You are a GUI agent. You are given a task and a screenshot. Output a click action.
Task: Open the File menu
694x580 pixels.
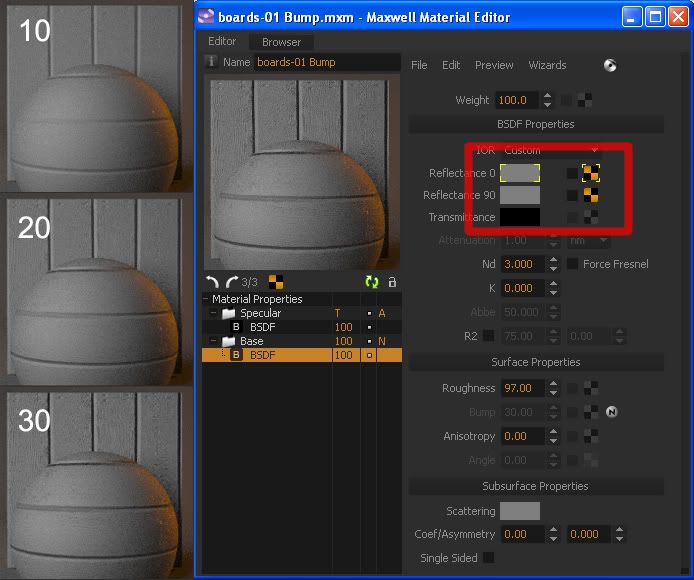pos(419,65)
